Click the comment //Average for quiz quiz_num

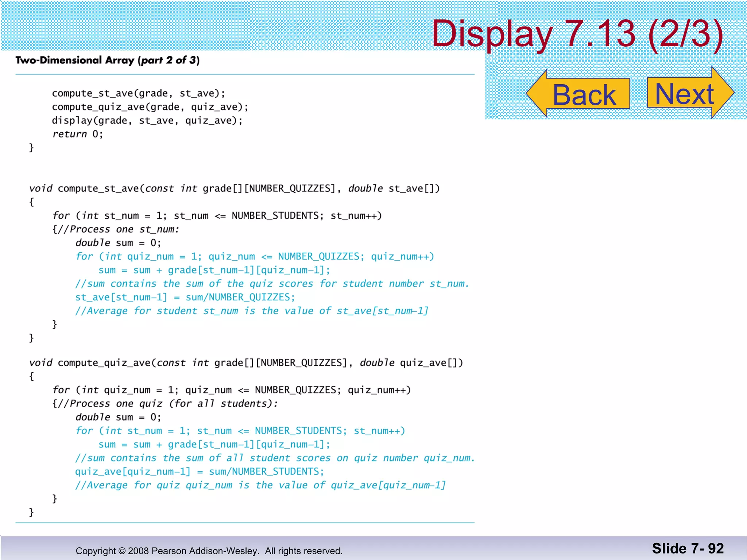pyautogui.click(x=260, y=485)
